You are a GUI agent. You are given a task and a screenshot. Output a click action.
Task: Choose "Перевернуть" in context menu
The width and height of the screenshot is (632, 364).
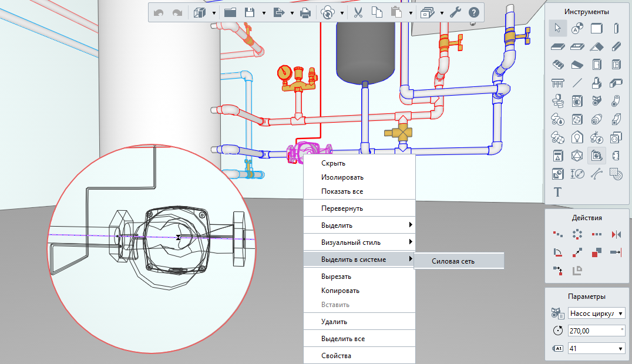(359, 208)
